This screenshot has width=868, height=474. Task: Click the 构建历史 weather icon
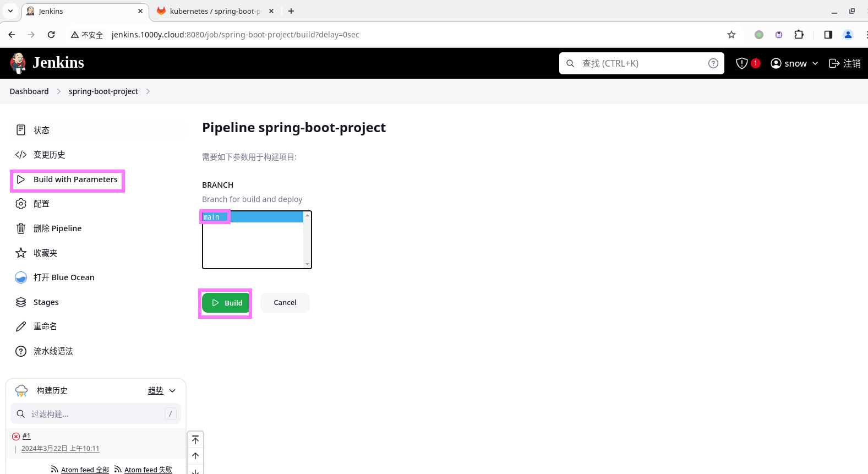[21, 391]
